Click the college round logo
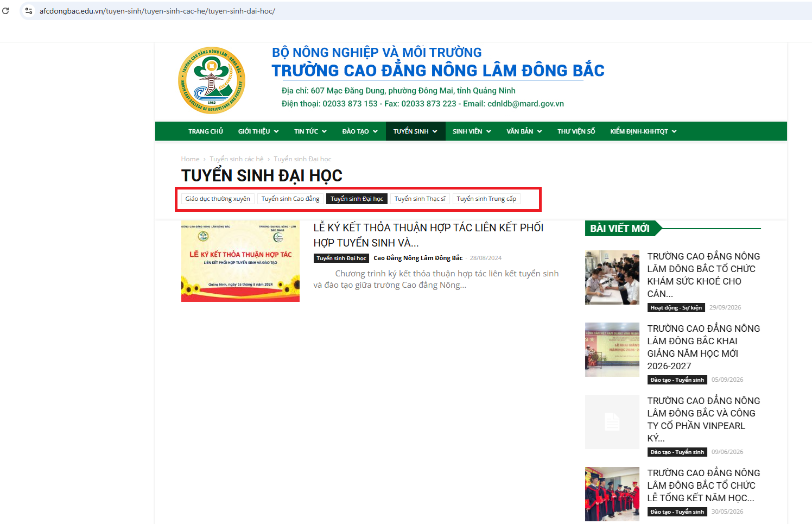 tap(212, 80)
